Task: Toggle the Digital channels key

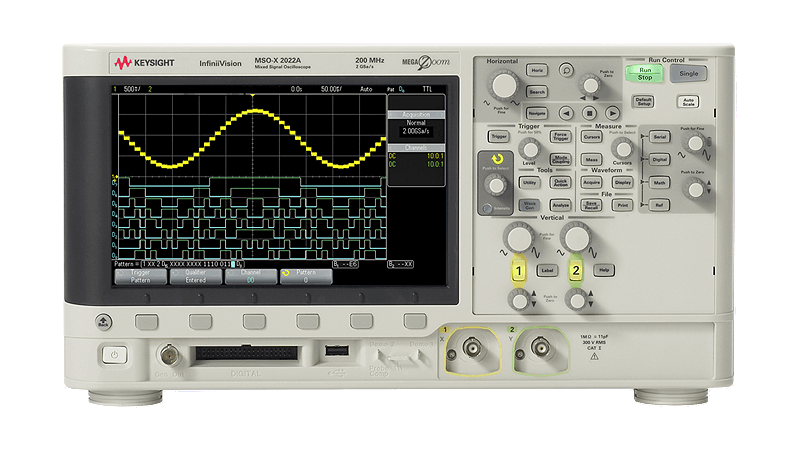Action: (659, 160)
